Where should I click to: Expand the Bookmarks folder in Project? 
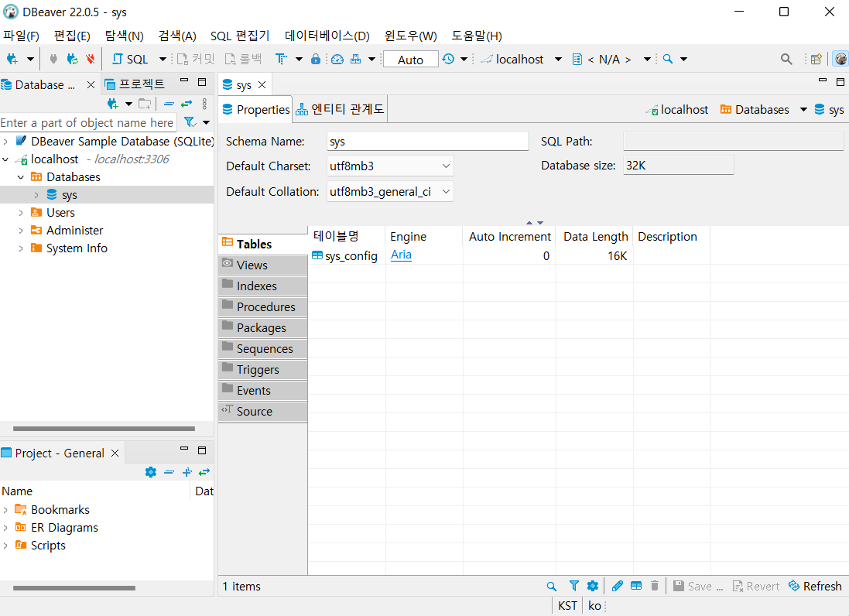click(x=6, y=510)
